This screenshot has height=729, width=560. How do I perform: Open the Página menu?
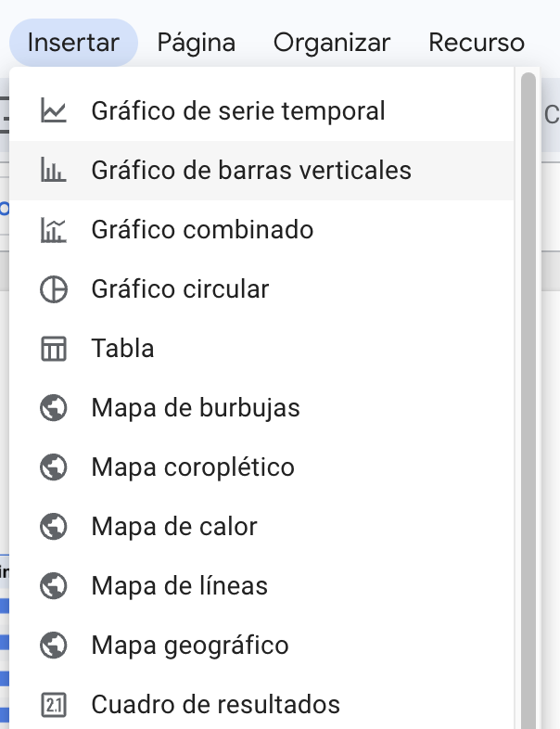pyautogui.click(x=196, y=43)
